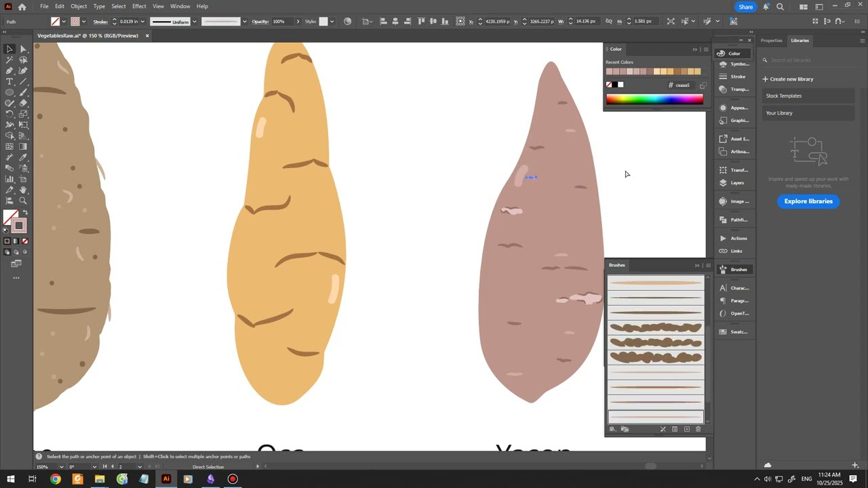
Task: Select the Shaper tool
Action: 9,103
